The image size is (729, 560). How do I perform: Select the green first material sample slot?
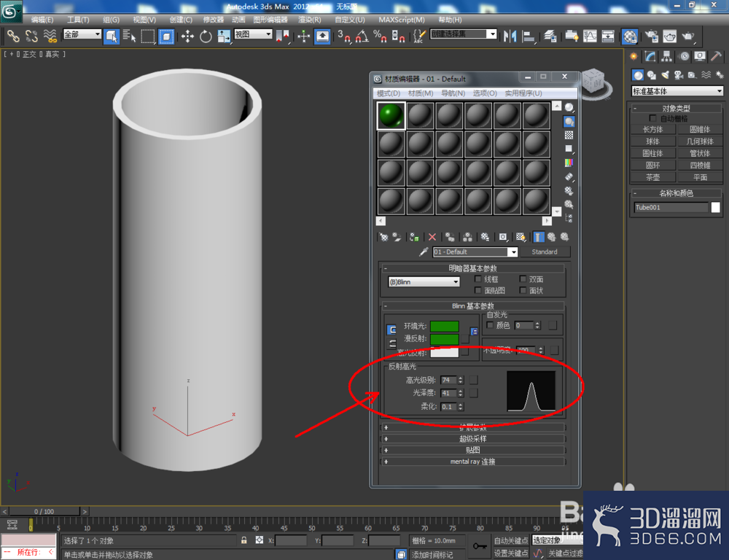click(391, 115)
